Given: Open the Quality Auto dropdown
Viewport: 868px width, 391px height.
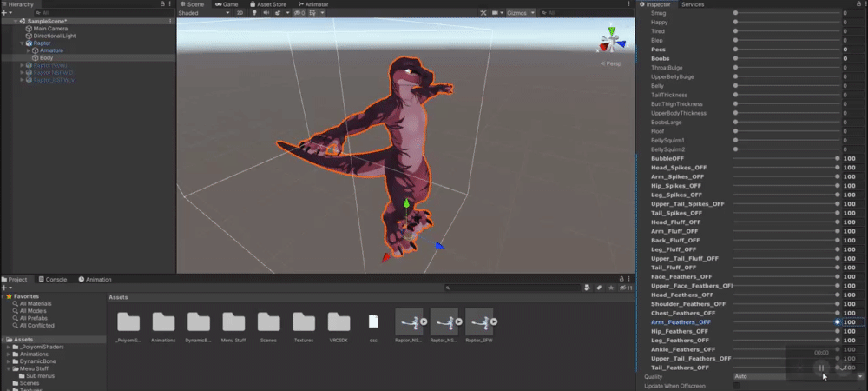Looking at the screenshot, I should click(x=798, y=376).
